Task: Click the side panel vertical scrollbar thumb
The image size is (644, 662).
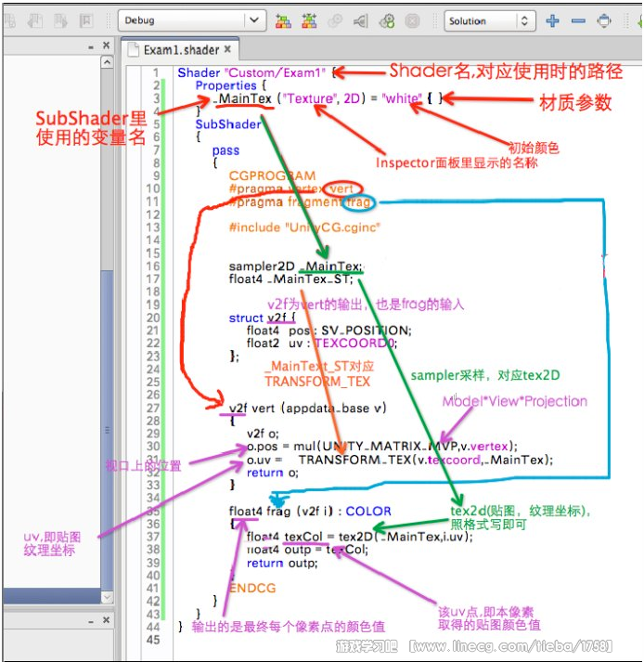Action: tap(108, 430)
